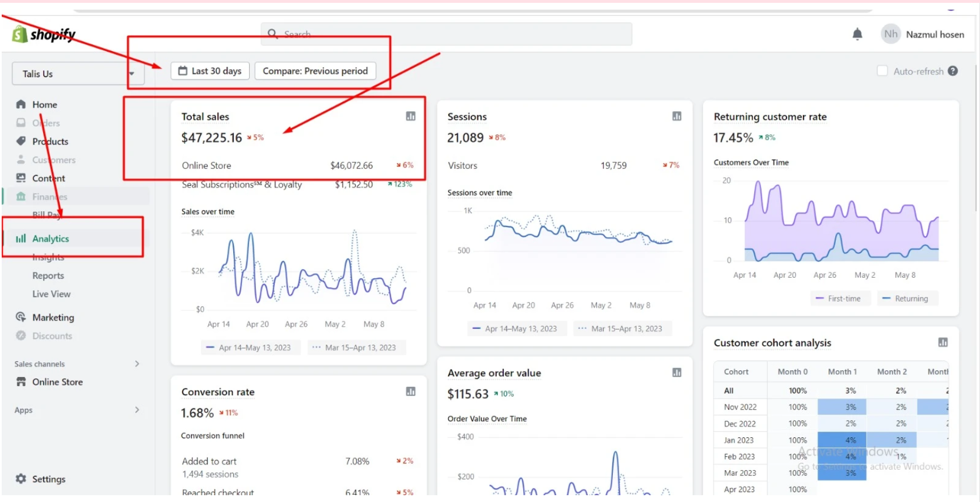Screen dimensions: 980x502
Task: Open Total sales report icon
Action: 411,116
